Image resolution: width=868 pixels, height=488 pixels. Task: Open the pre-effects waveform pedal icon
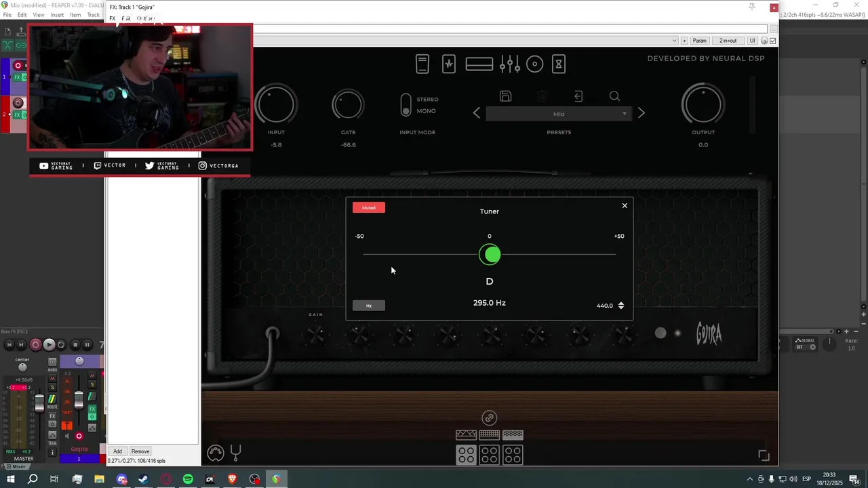coord(449,64)
